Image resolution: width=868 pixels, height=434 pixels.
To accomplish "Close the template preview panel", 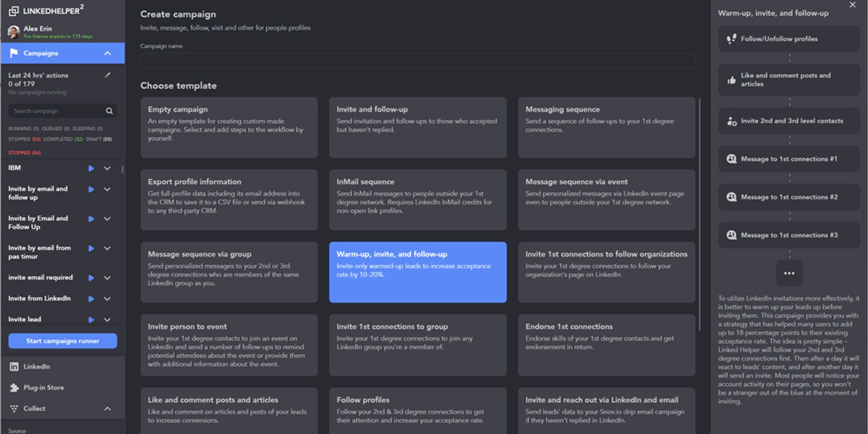I will 852,5.
